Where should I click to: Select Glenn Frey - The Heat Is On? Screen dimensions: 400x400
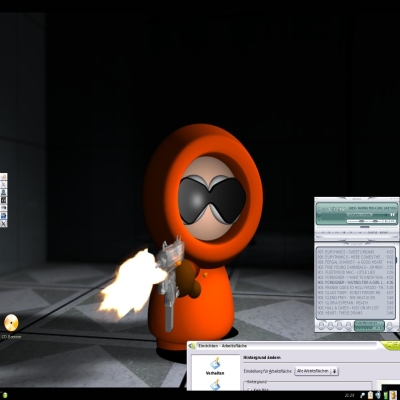355,298
